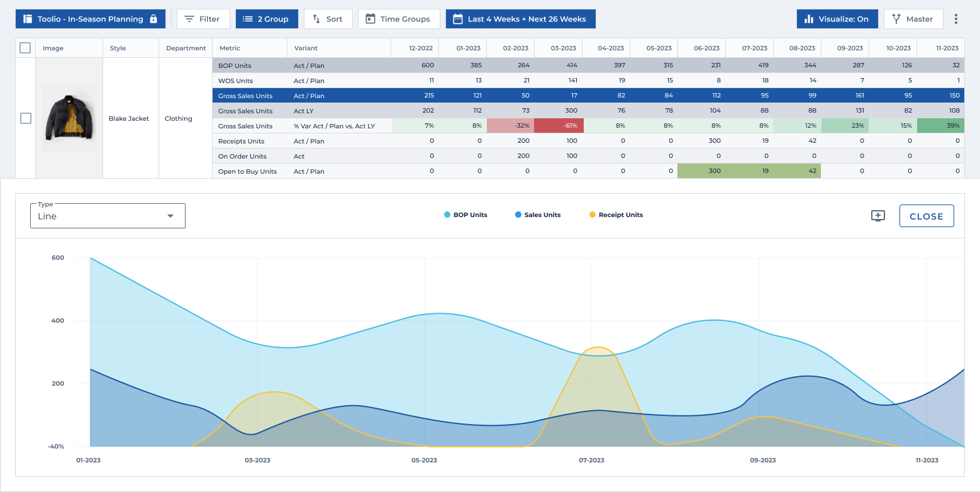
Task: Click the add-to-dashboard monitor icon
Action: click(x=878, y=216)
